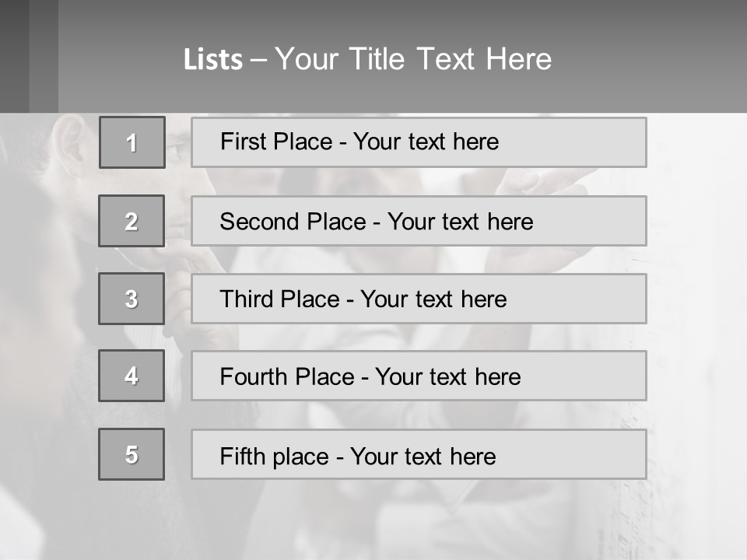Viewport: 747px width, 560px height.
Task: Click the number 3 box
Action: [132, 299]
